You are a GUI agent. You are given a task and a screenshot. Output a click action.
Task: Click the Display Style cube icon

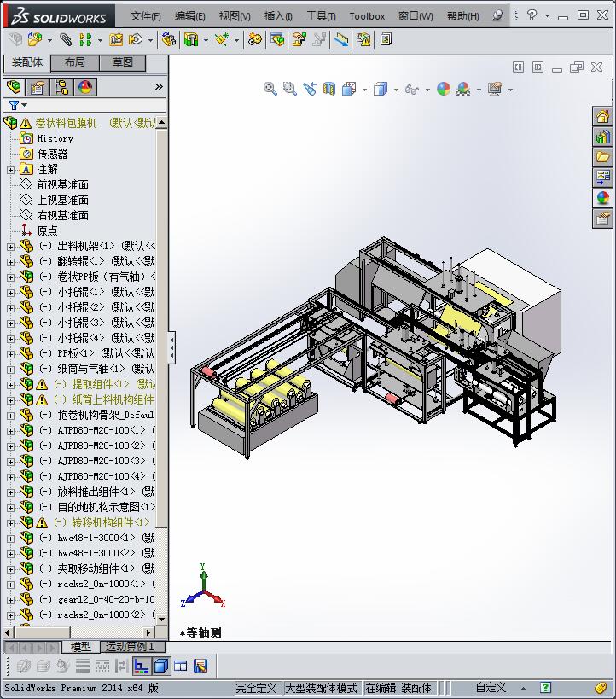(381, 89)
